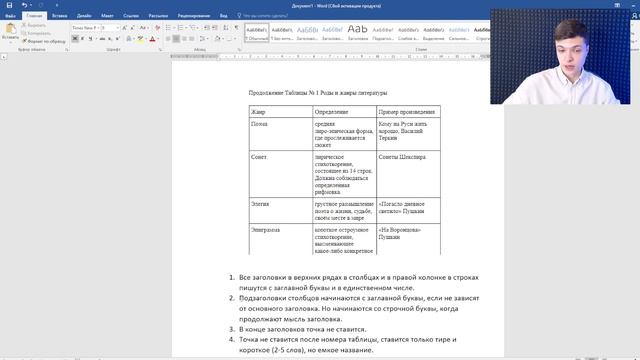640x360 pixels.
Task: Copy selection with Копировать
Action: click(36, 33)
